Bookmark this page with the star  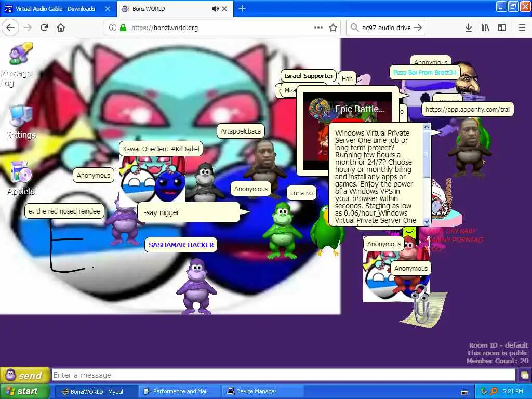[x=333, y=28]
